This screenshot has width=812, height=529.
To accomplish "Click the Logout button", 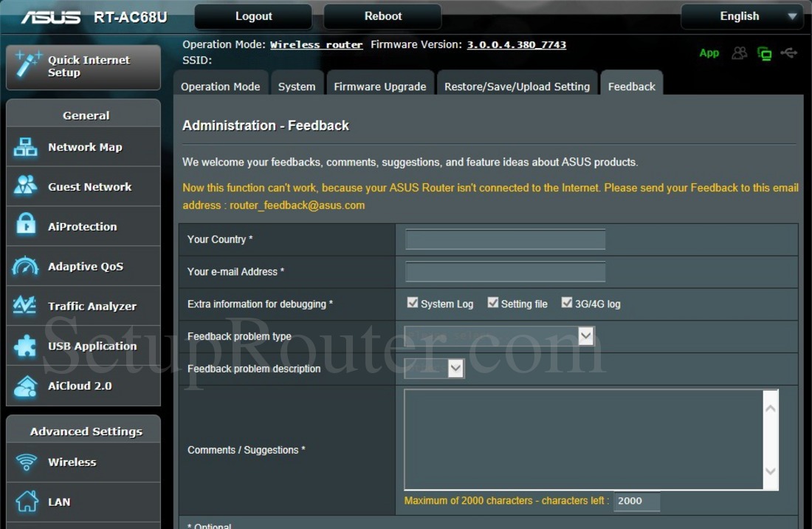I will pos(253,16).
